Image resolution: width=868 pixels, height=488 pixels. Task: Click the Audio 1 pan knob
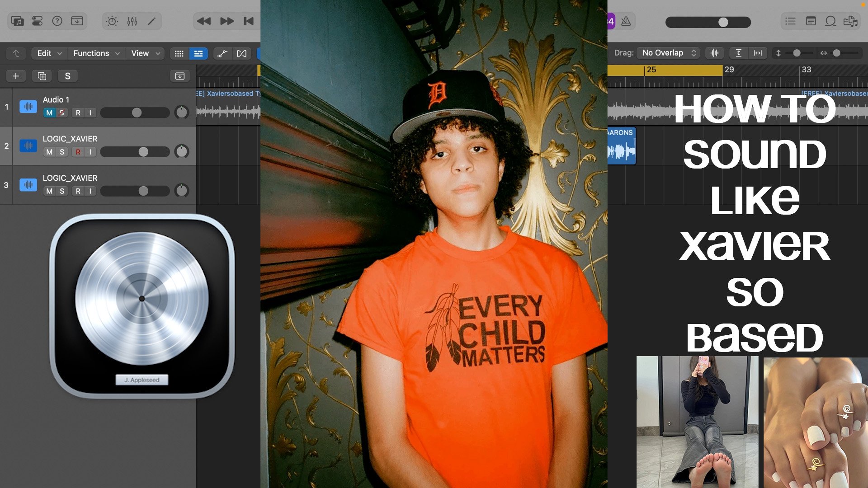(181, 112)
